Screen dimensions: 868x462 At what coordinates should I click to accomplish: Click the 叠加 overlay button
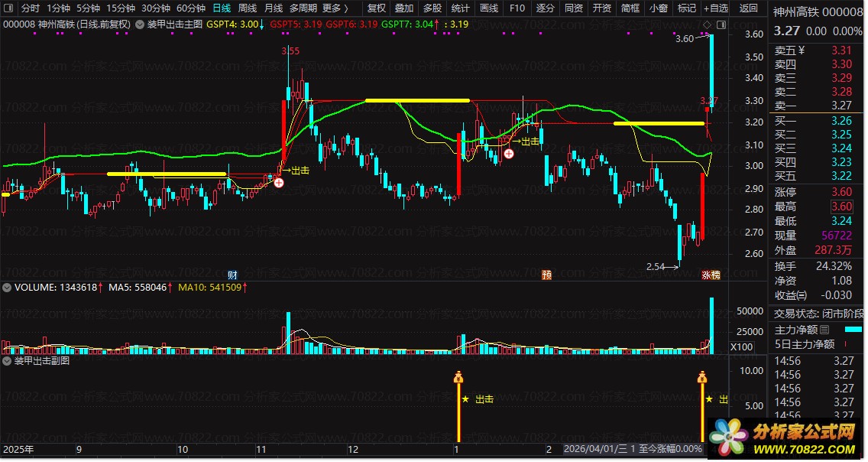click(404, 8)
